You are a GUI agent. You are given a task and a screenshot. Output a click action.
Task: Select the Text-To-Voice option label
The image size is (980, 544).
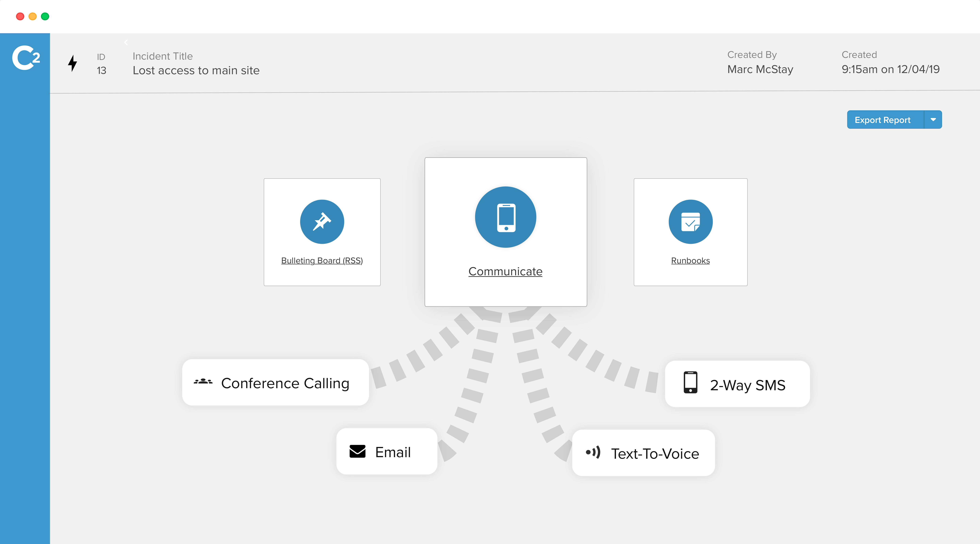point(655,454)
